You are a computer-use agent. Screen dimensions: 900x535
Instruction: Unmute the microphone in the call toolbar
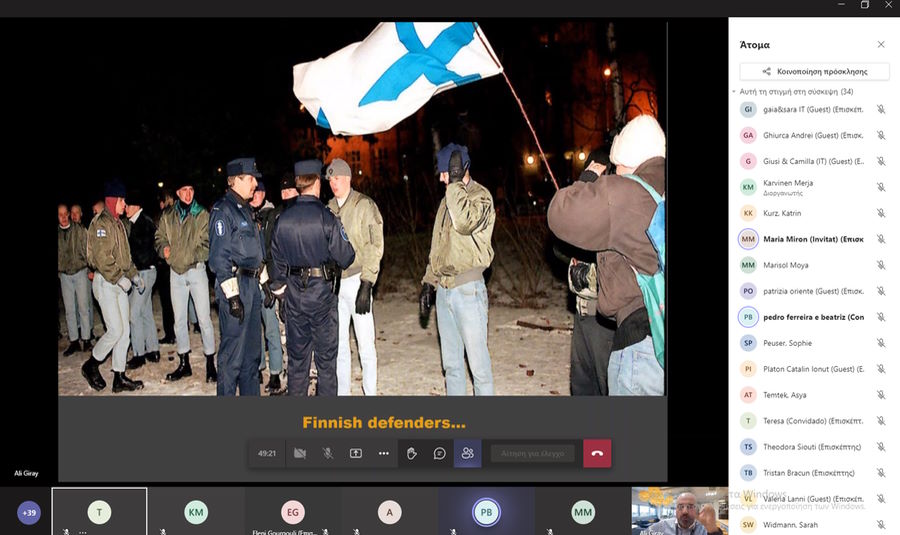tap(327, 453)
